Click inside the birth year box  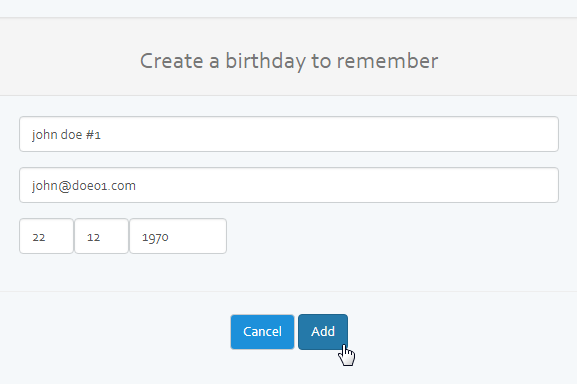(x=178, y=236)
